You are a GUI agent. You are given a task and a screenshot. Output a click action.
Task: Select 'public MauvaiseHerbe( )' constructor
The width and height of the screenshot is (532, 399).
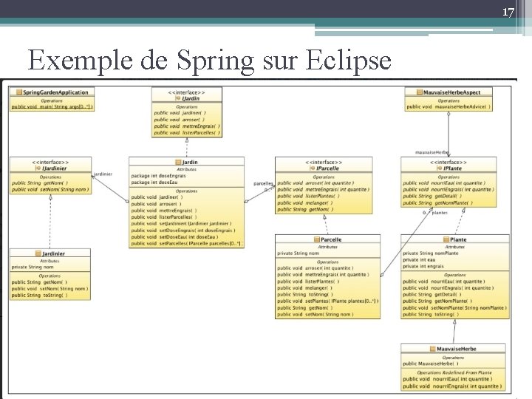point(431,364)
